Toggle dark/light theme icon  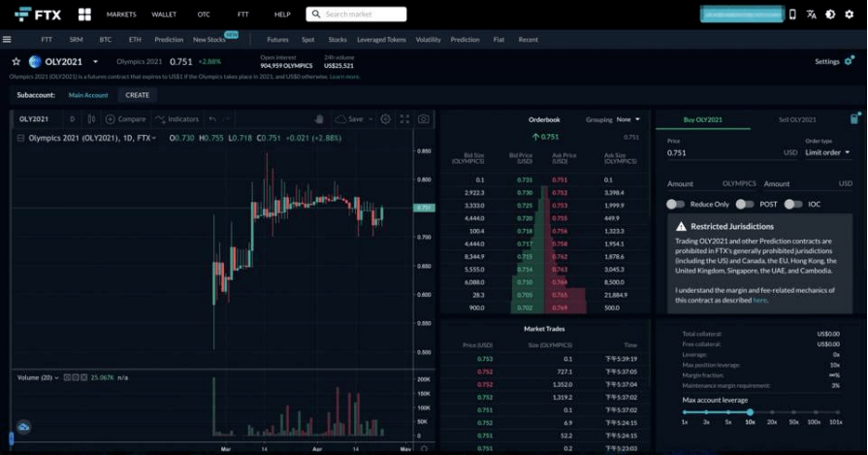[x=830, y=15]
